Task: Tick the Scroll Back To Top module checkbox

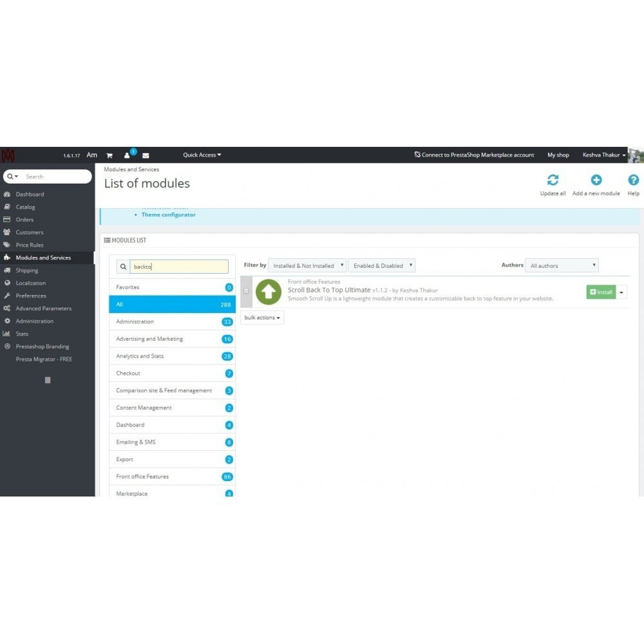Action: point(246,291)
